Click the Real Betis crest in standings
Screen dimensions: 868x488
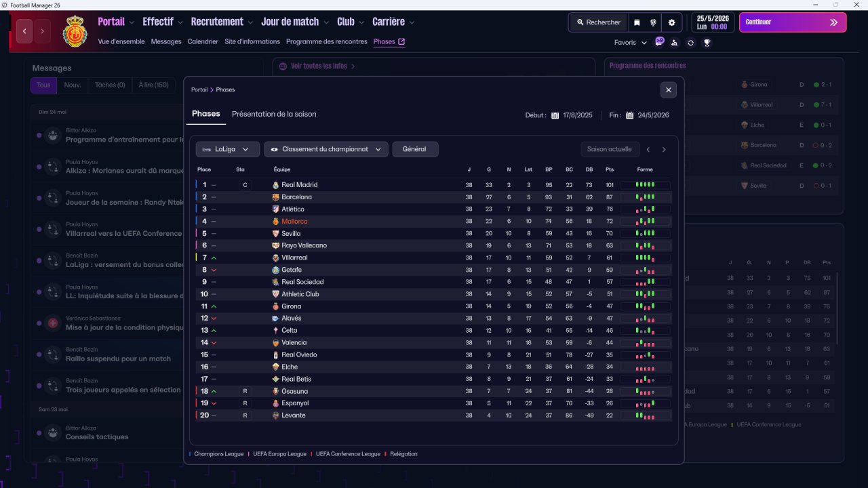275,379
